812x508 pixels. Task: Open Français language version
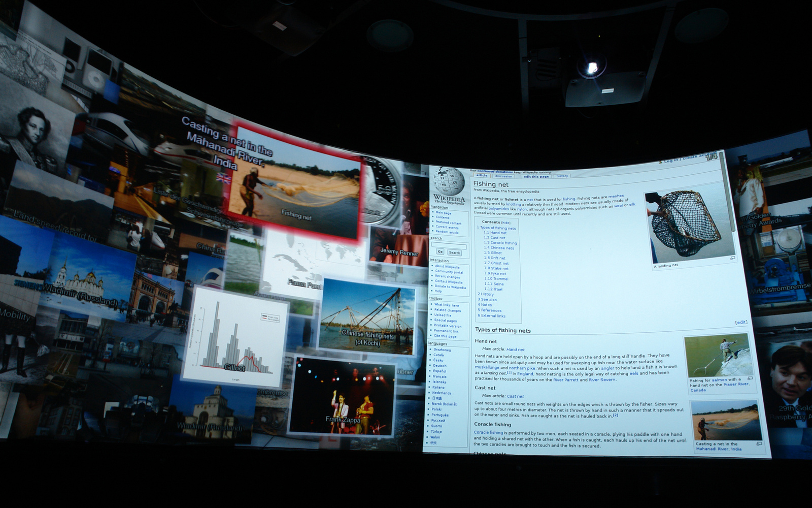pos(439,376)
